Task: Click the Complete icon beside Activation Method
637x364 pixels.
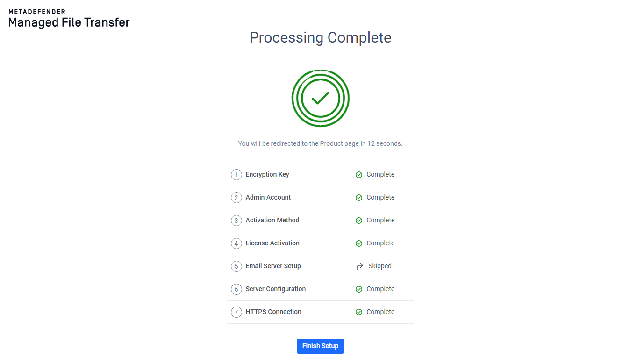Action: (x=359, y=220)
